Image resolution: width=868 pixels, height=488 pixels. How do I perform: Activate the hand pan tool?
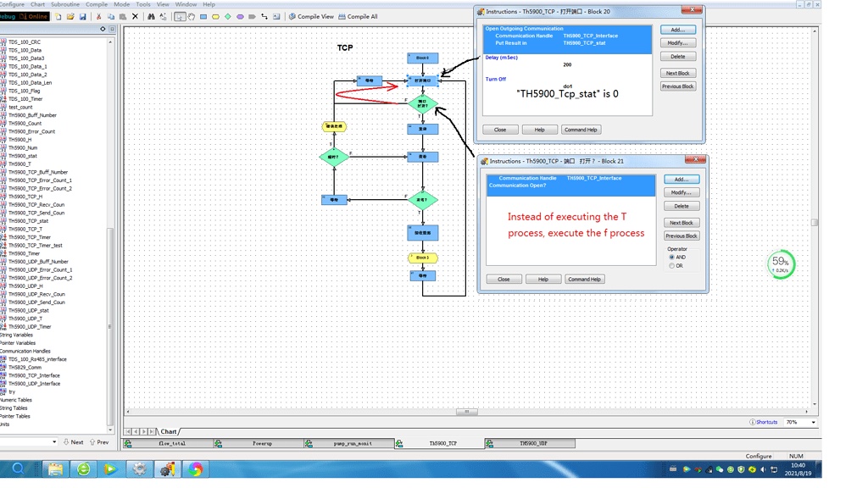point(192,16)
